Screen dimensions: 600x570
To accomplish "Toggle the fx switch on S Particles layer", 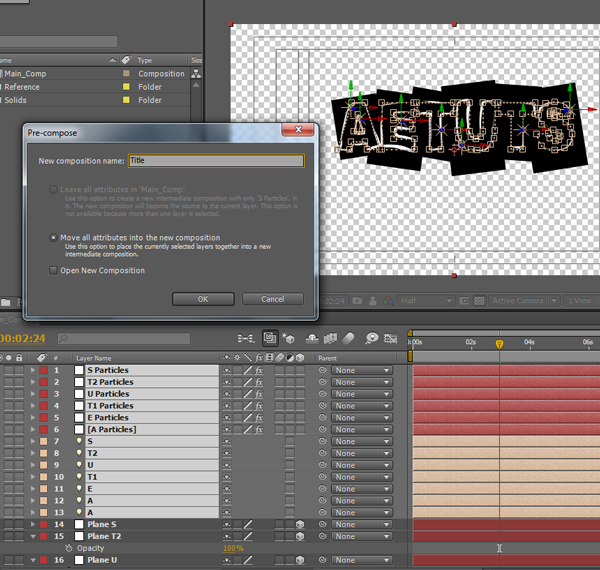I will pos(259,370).
